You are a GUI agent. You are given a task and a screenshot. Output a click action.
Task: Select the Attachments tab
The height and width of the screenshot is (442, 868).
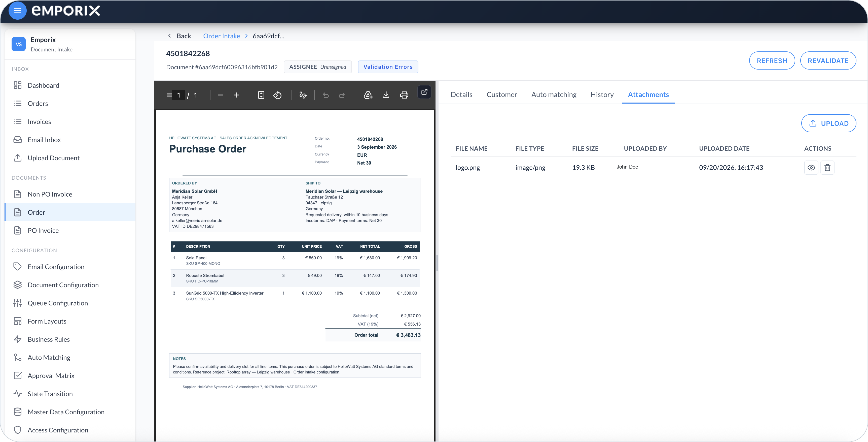tap(648, 94)
